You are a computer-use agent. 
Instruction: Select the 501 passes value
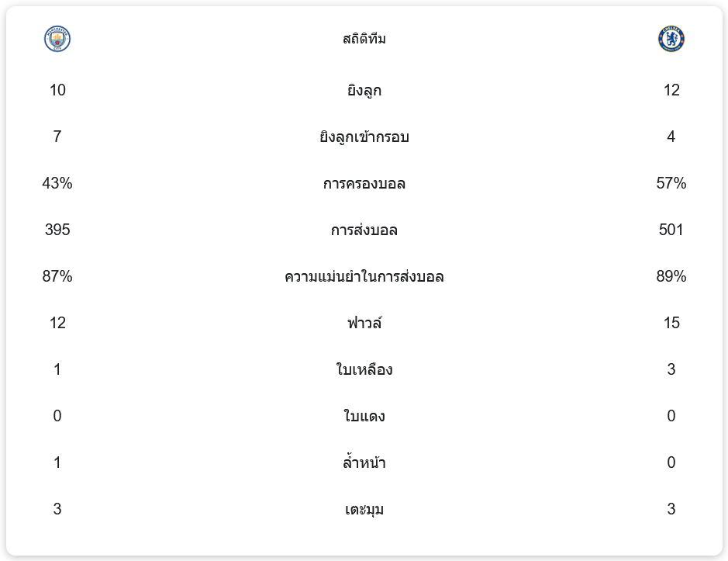pos(671,230)
